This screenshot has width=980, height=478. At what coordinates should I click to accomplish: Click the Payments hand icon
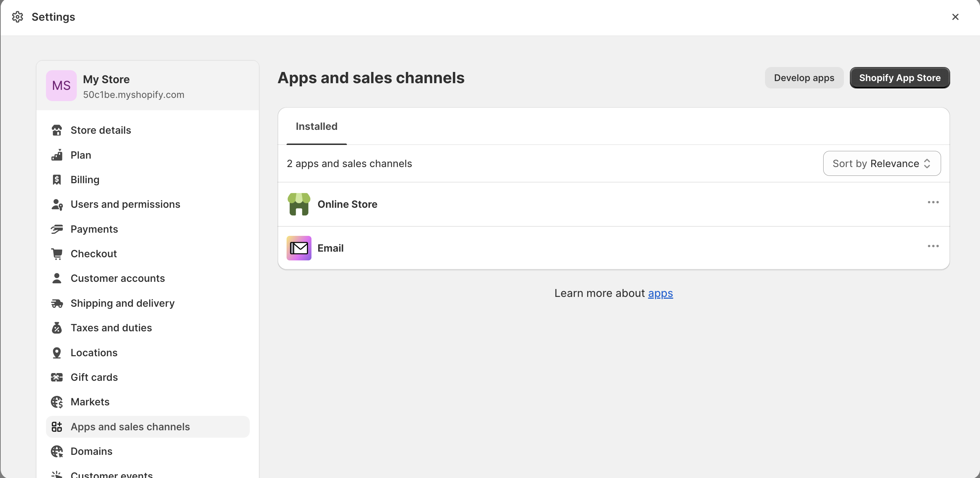pyautogui.click(x=57, y=229)
